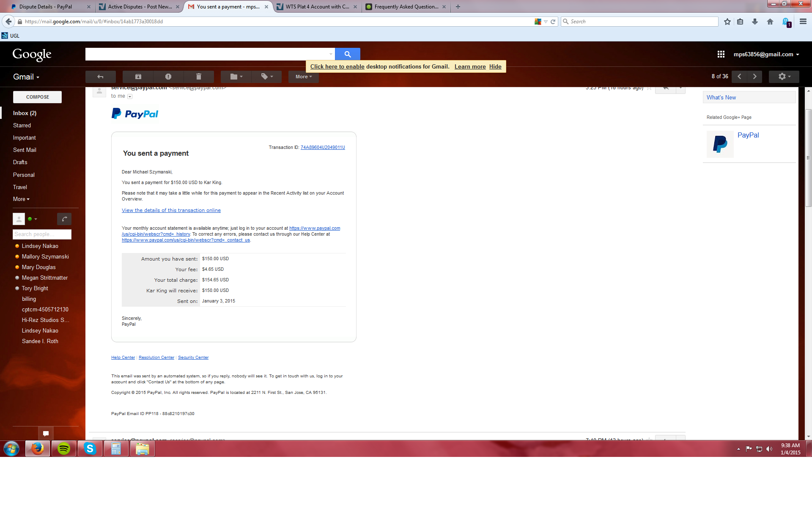
Task: Switch to Frequently Asked Questions tab
Action: [x=406, y=7]
